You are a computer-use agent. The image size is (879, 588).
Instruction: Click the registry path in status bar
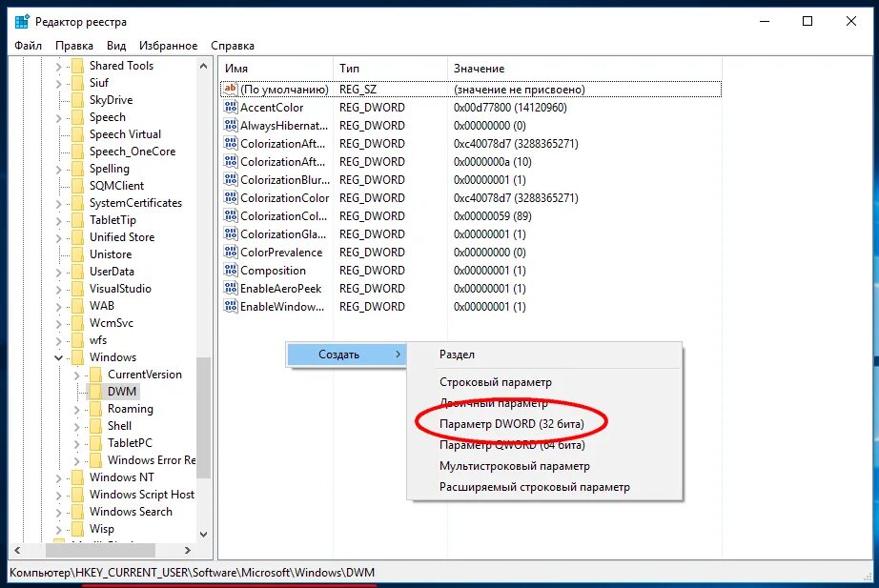click(192, 573)
